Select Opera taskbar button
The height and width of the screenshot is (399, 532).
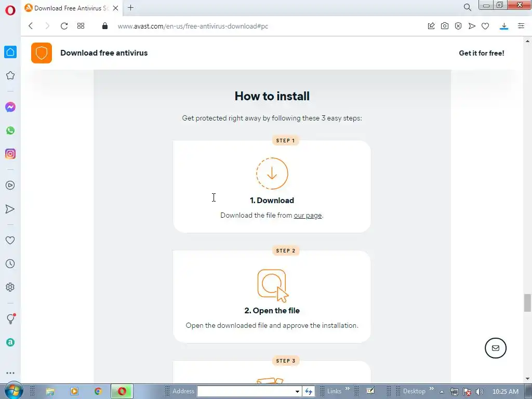pyautogui.click(x=122, y=391)
